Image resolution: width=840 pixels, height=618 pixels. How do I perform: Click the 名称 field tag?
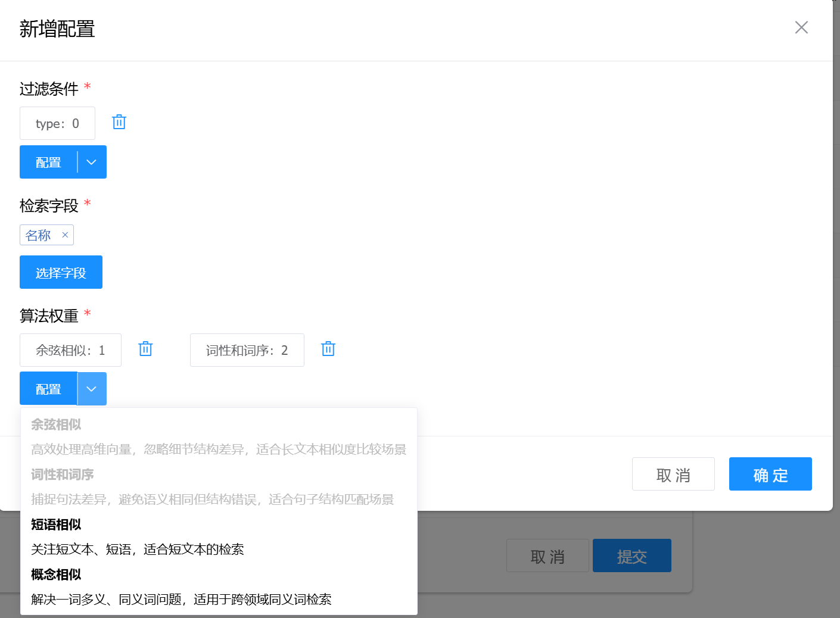(39, 235)
